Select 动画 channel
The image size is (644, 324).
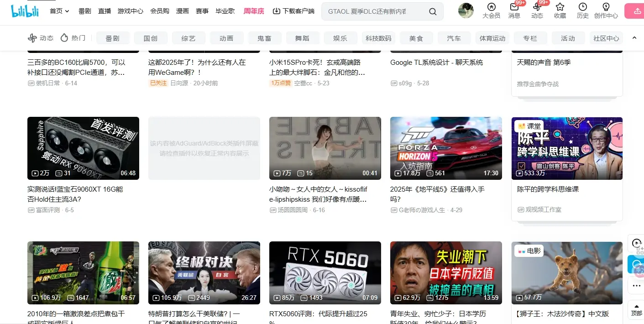226,38
